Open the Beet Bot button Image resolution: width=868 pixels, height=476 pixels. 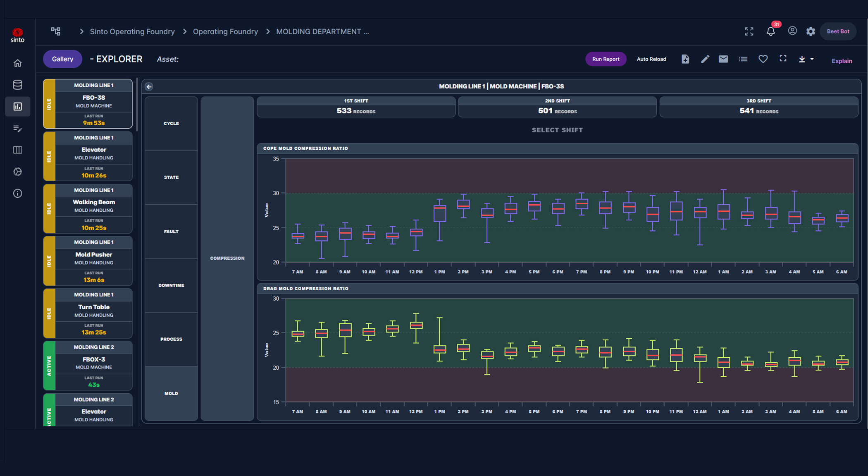point(838,31)
